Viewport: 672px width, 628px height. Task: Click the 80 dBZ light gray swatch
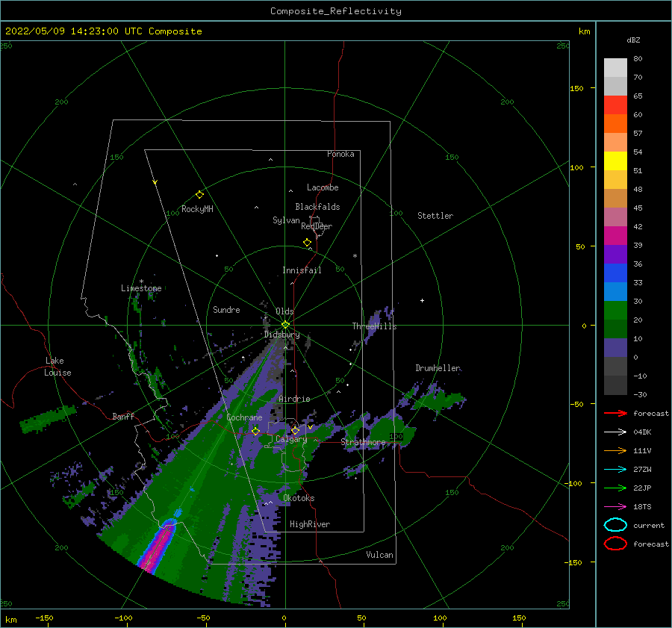tap(615, 67)
